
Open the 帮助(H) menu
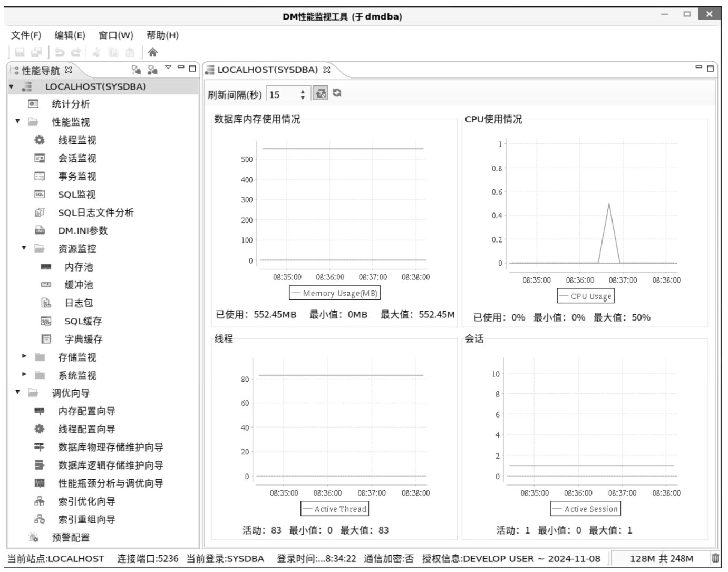[162, 35]
